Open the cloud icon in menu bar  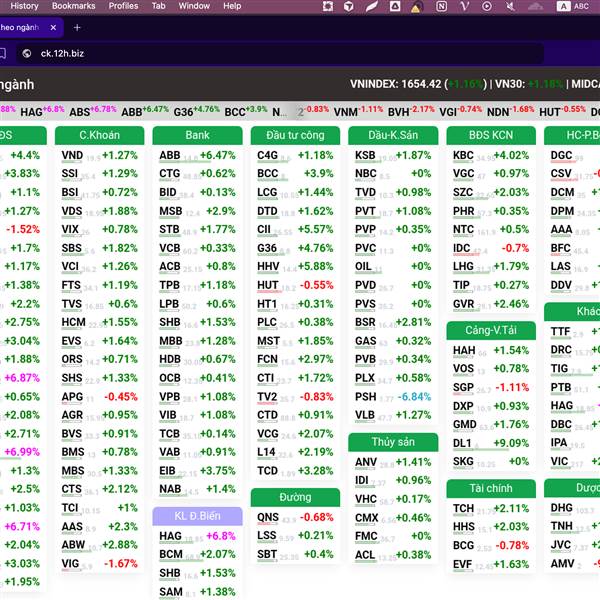(535, 6)
